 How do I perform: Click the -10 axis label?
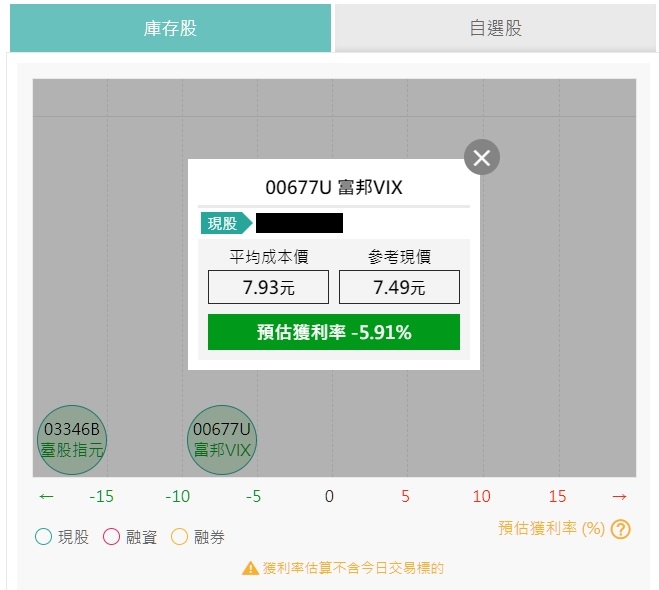177,496
